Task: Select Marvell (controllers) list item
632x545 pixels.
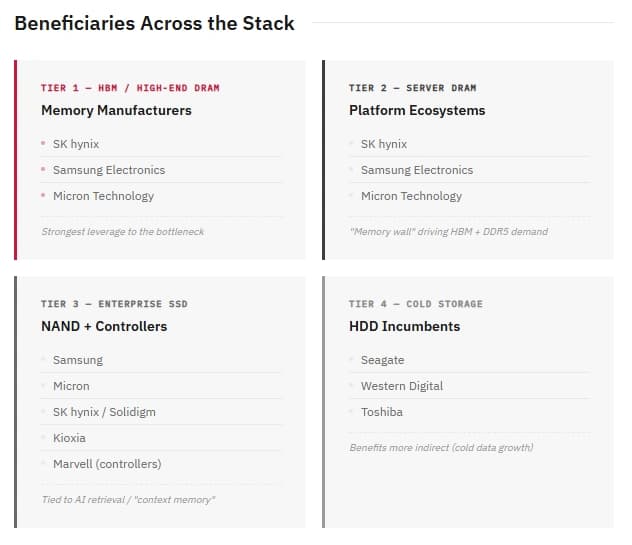Action: 107,464
